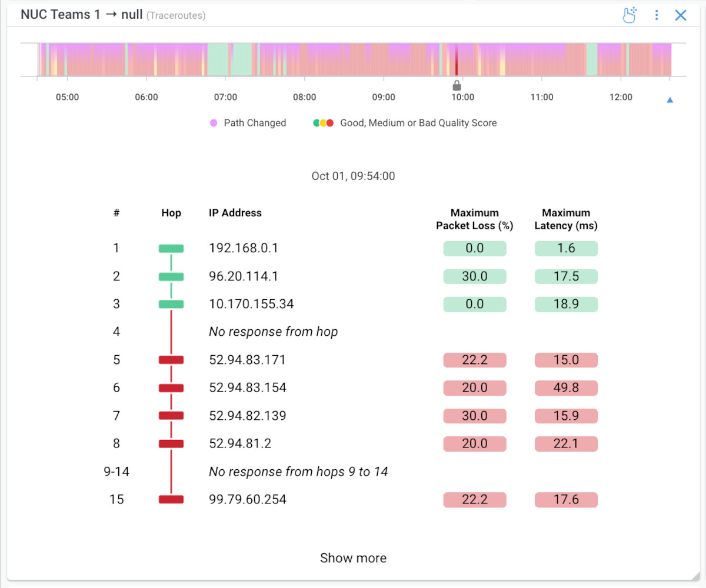Collapse timeline with blue triangle arrow
The height and width of the screenshot is (588, 706).
coord(670,100)
